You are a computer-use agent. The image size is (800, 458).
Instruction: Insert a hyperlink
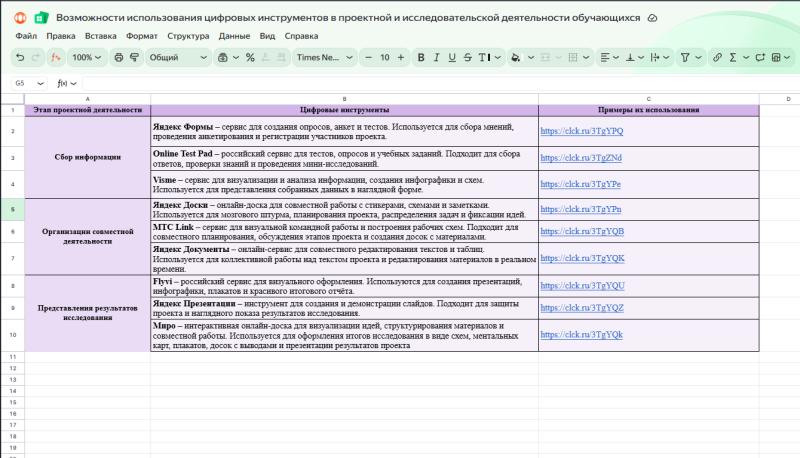[717, 58]
